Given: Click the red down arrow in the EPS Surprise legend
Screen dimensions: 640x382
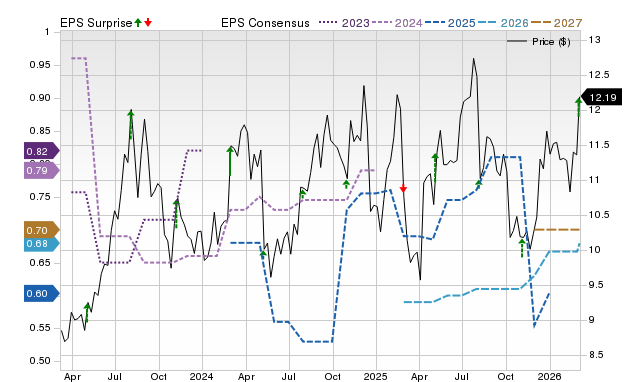Looking at the screenshot, I should (x=148, y=22).
